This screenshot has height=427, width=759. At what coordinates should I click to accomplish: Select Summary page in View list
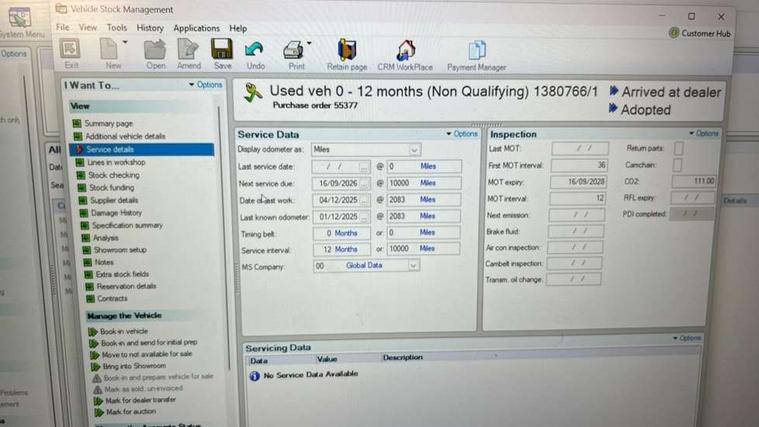[108, 123]
